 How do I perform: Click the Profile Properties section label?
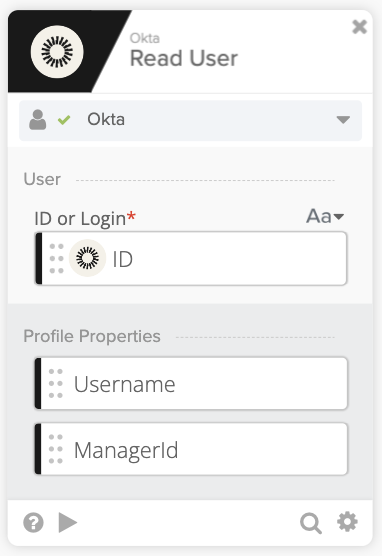coord(92,336)
